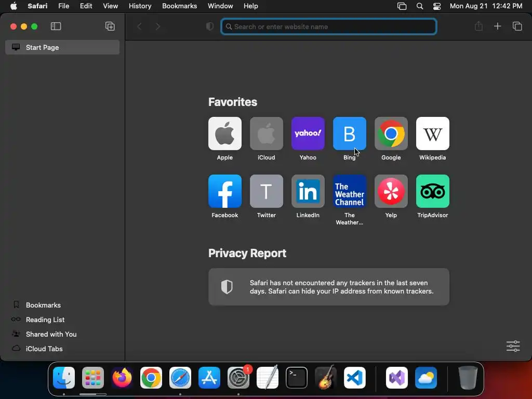This screenshot has width=532, height=399.
Task: Open the Window menu
Action: click(x=220, y=6)
